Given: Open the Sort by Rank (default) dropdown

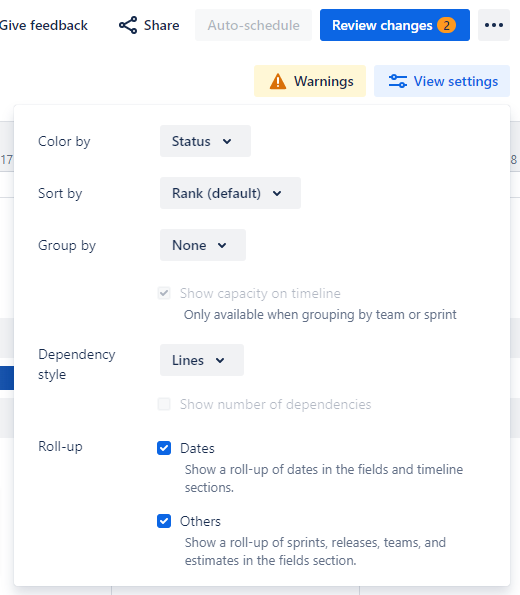Looking at the screenshot, I should click(x=230, y=193).
